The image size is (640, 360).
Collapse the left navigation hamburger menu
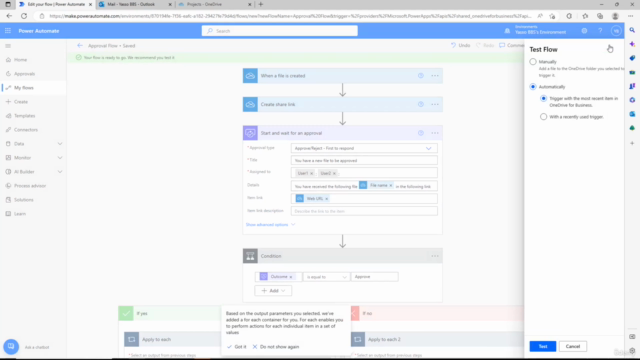tap(8, 46)
